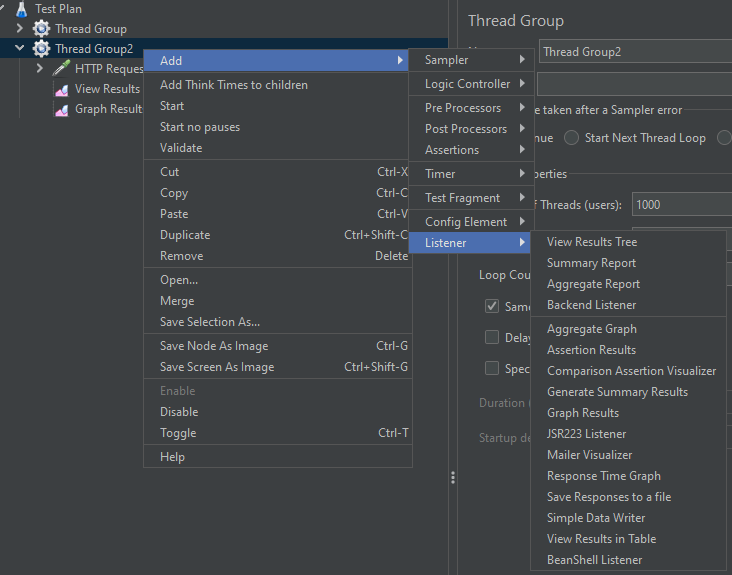Open the Logic Controller submenu
Screen dimensions: 732x575
pyautogui.click(x=471, y=84)
